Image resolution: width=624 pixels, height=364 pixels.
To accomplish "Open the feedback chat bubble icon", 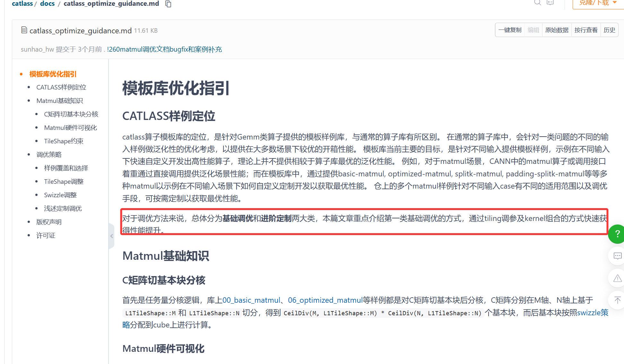I will (x=617, y=256).
